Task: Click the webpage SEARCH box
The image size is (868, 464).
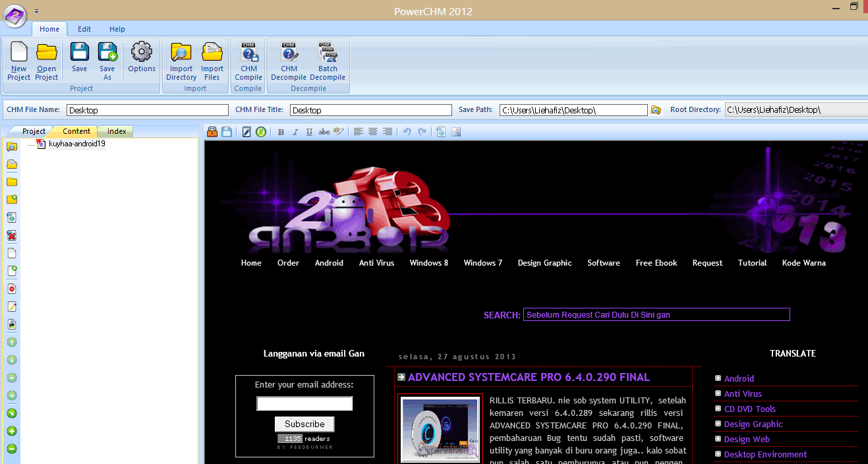Action: coord(656,314)
